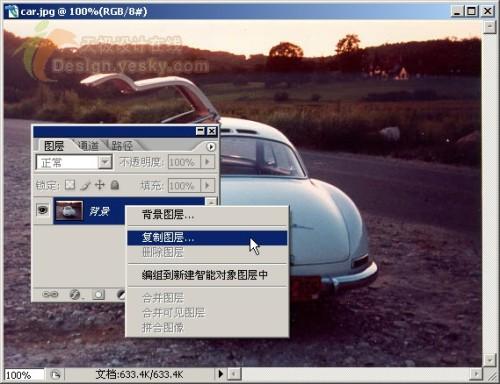Image resolution: width=500 pixels, height=384 pixels.
Task: Click the adjustment layer icon
Action: coord(121,294)
